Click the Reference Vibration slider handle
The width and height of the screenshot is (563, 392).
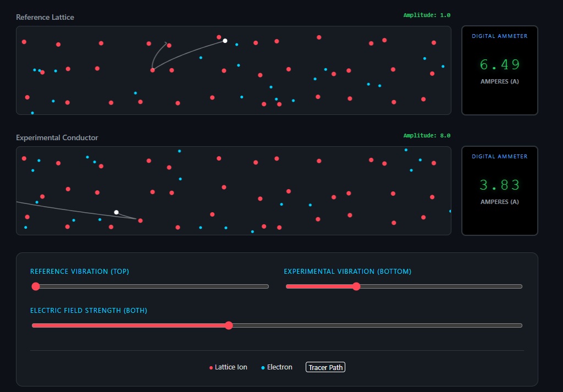[x=36, y=286]
